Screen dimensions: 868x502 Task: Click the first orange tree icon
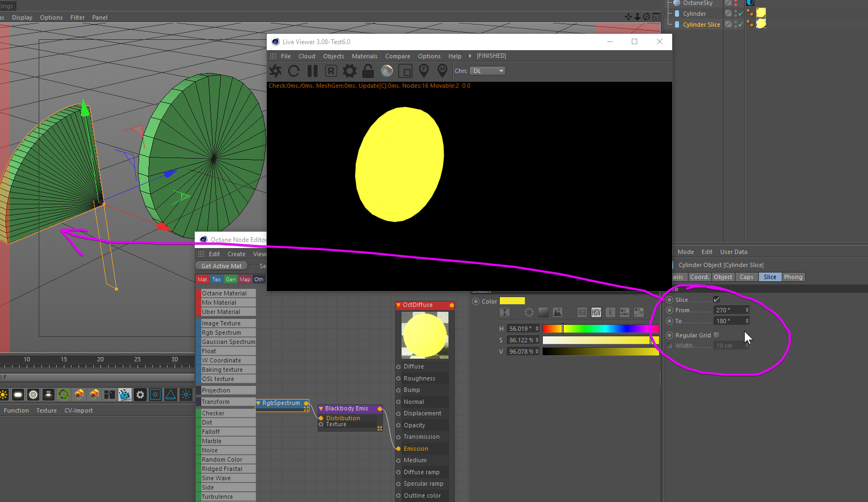79,395
